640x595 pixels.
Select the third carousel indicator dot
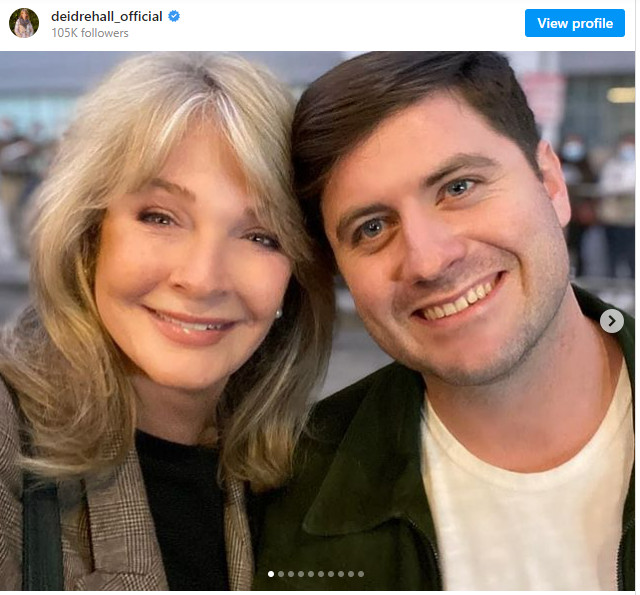[291, 574]
